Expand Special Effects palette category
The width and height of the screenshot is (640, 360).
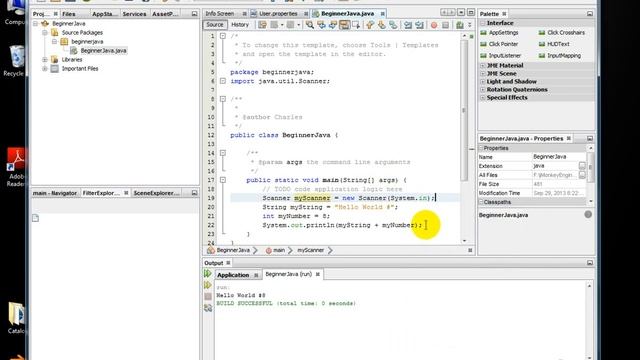click(x=483, y=98)
